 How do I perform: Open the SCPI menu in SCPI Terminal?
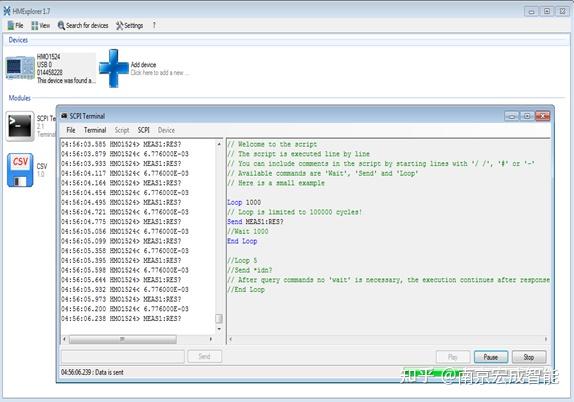point(144,130)
